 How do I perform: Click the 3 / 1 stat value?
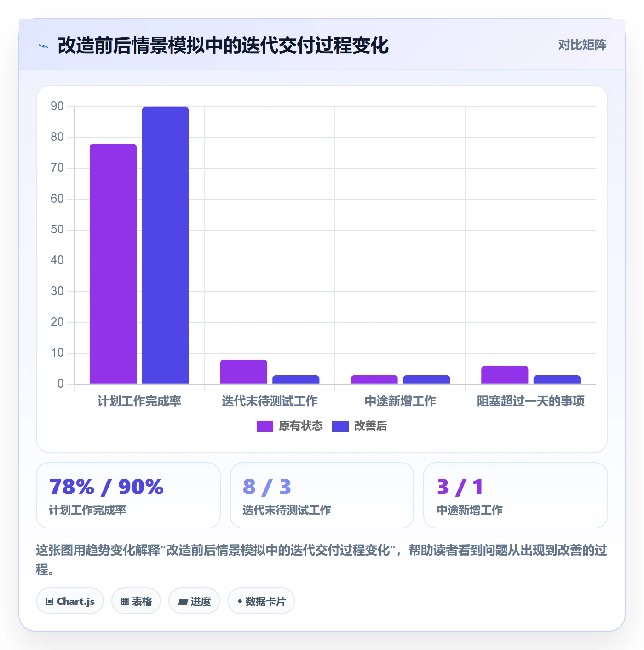[x=460, y=487]
